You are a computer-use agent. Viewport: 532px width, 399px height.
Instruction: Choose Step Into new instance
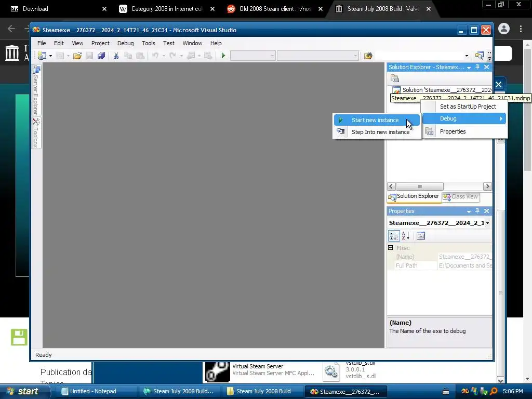[x=377, y=132]
